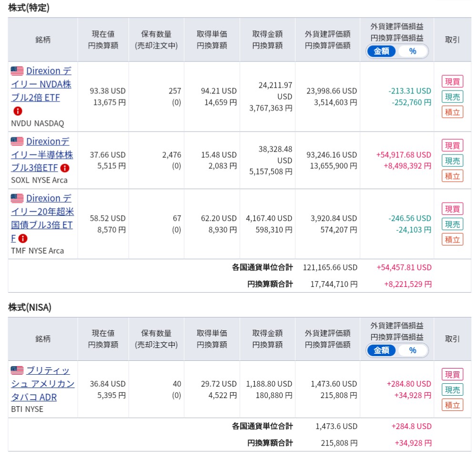Click 現売 button for BTI
This screenshot has height=460, width=476.
452,390
